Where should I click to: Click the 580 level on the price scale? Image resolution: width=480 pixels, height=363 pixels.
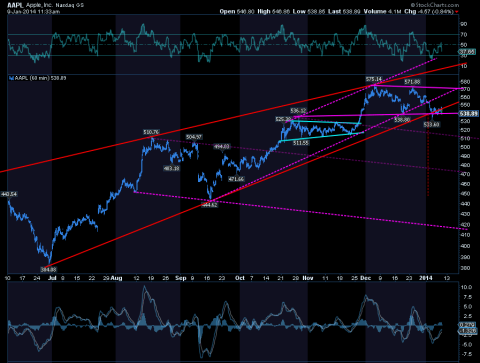click(x=465, y=82)
